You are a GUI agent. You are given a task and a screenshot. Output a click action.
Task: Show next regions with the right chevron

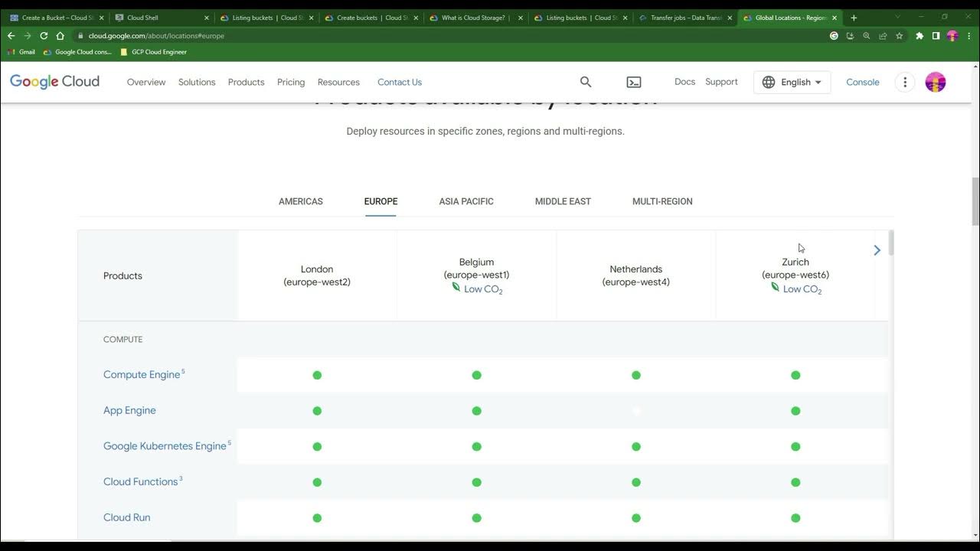click(877, 250)
